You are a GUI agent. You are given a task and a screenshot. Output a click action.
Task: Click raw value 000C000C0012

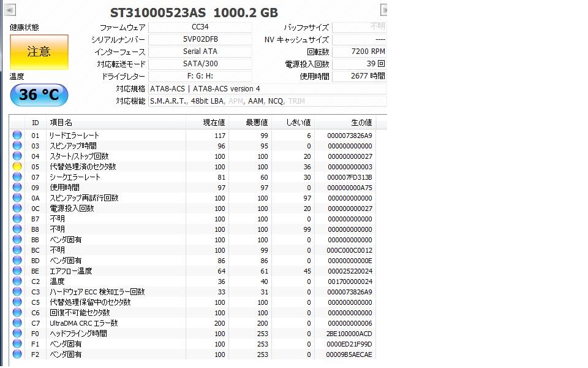pos(350,250)
